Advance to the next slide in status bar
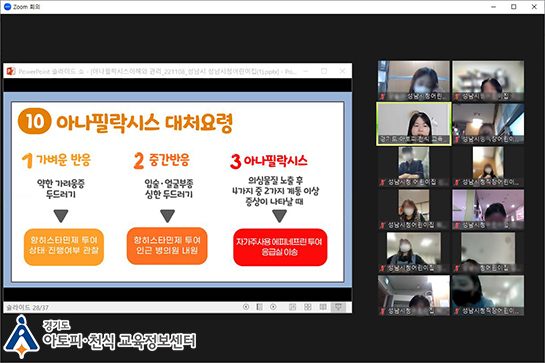Viewport: 545px width, 363px height. [273, 307]
